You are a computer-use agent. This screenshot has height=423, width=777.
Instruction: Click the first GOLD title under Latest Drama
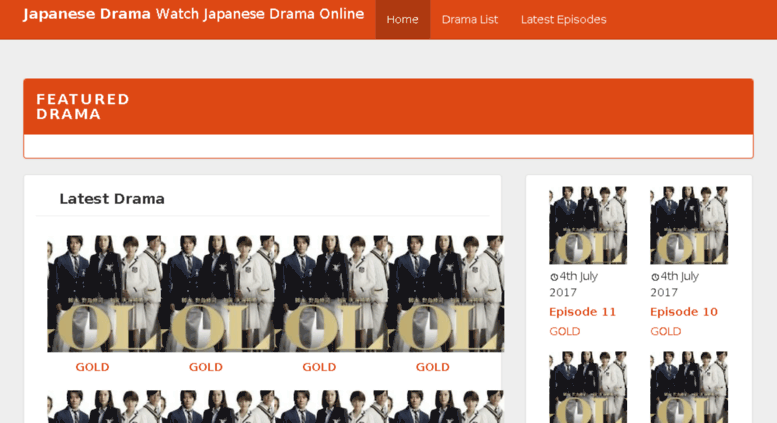pos(92,367)
